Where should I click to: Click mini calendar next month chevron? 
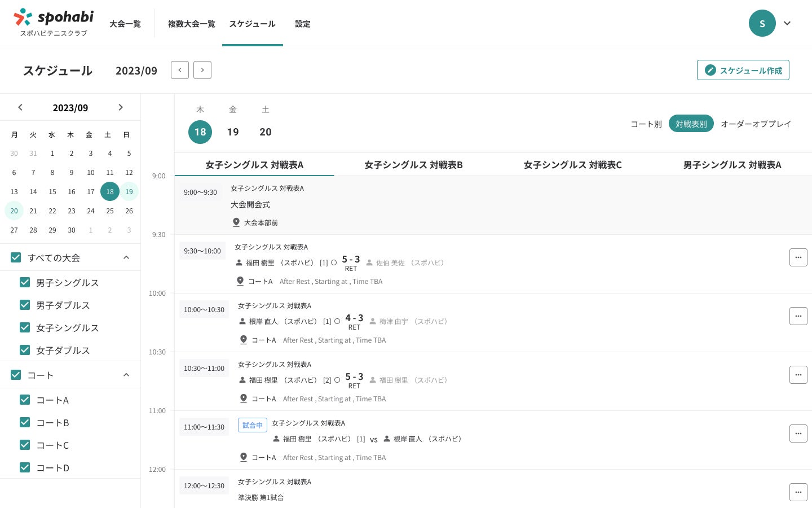[x=121, y=107]
